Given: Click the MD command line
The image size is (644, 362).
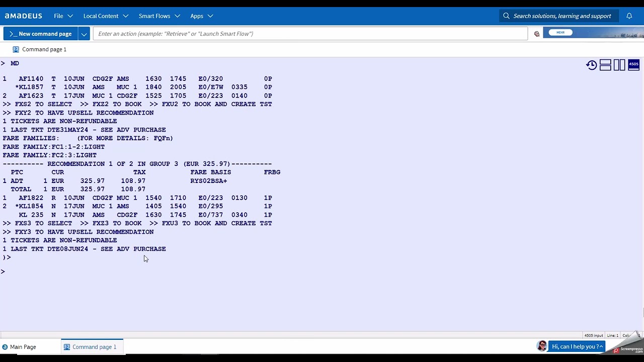Looking at the screenshot, I should 10,63.
